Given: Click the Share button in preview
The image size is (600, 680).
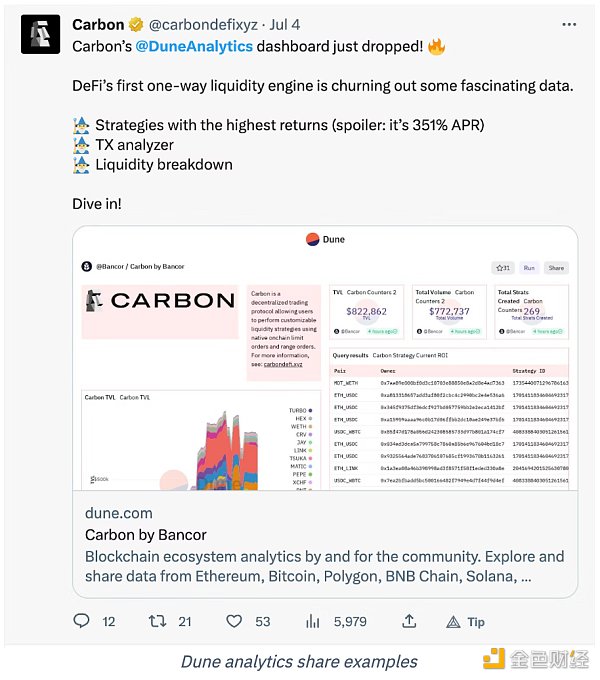Looking at the screenshot, I should pos(556,268).
